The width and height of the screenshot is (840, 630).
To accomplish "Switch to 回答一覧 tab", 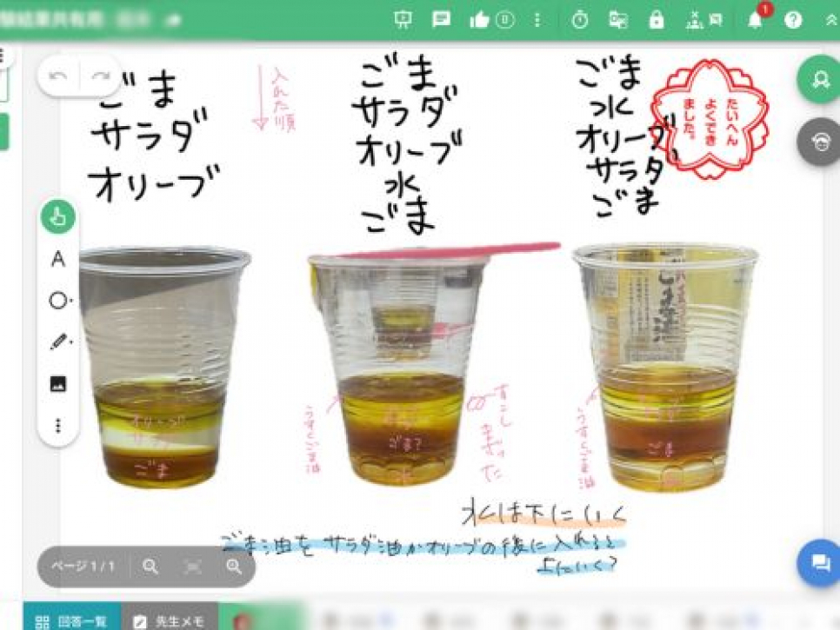I will pyautogui.click(x=72, y=620).
